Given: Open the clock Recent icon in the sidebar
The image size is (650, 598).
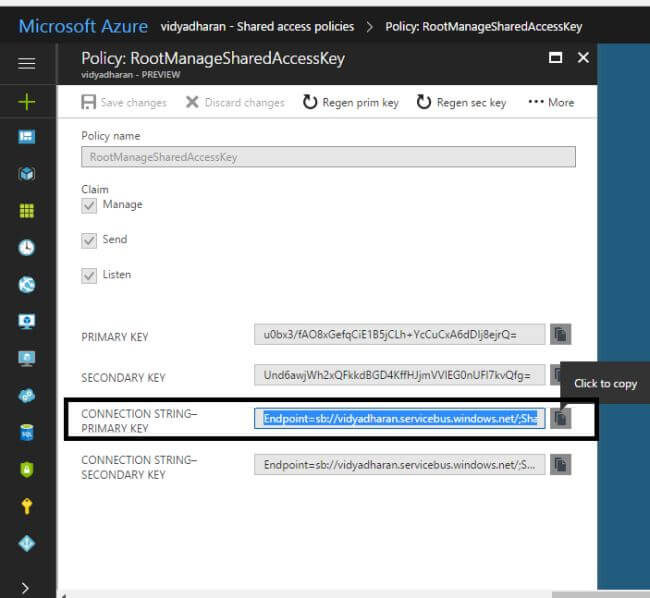Looking at the screenshot, I should 27,247.
